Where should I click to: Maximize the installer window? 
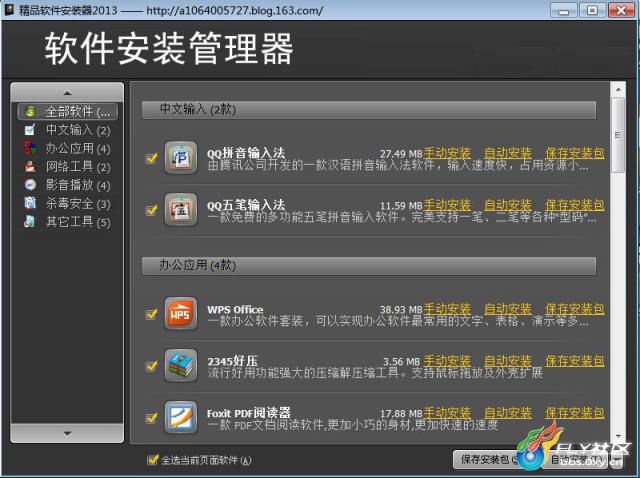592,10
